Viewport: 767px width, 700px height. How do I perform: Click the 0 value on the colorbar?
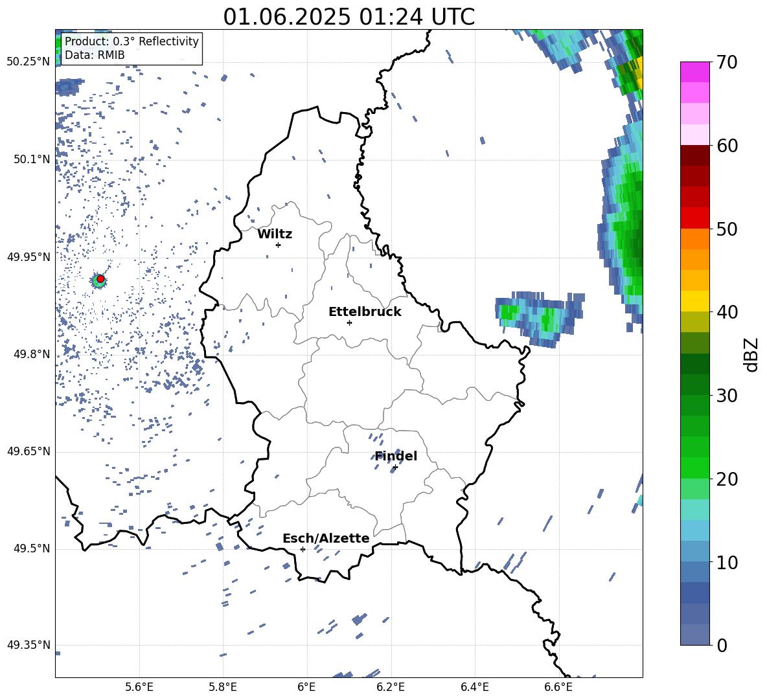point(722,645)
